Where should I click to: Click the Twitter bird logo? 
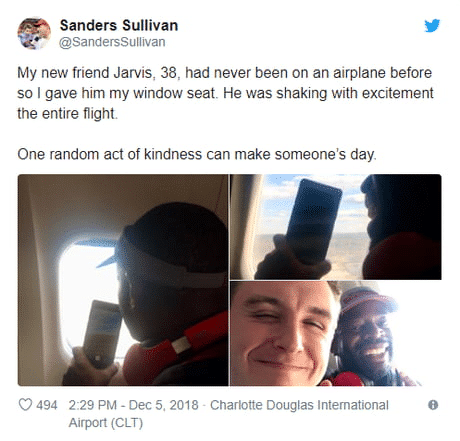(x=432, y=26)
